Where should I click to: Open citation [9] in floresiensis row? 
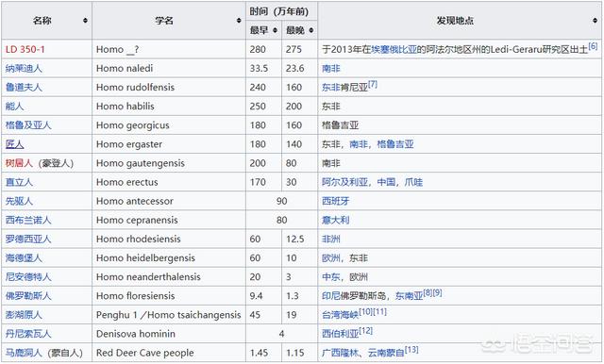(437, 293)
